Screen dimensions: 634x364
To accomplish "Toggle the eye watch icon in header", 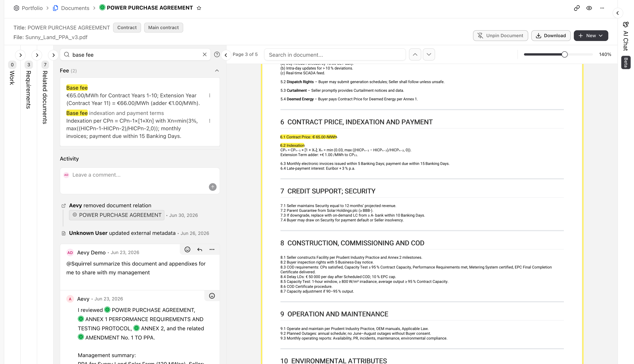I will click(x=589, y=8).
